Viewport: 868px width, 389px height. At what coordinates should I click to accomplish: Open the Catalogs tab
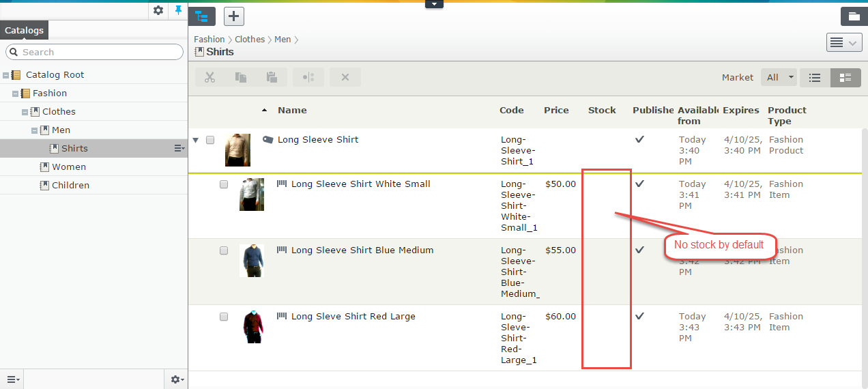point(24,30)
